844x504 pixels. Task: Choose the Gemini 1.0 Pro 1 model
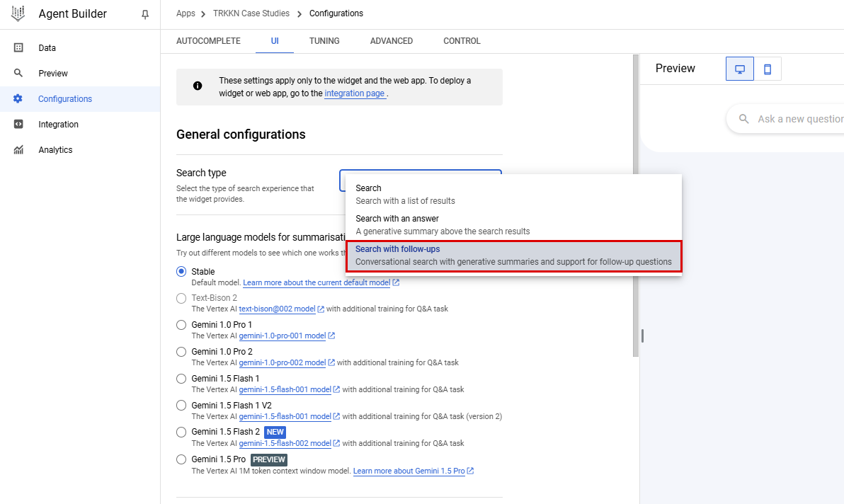click(x=181, y=324)
